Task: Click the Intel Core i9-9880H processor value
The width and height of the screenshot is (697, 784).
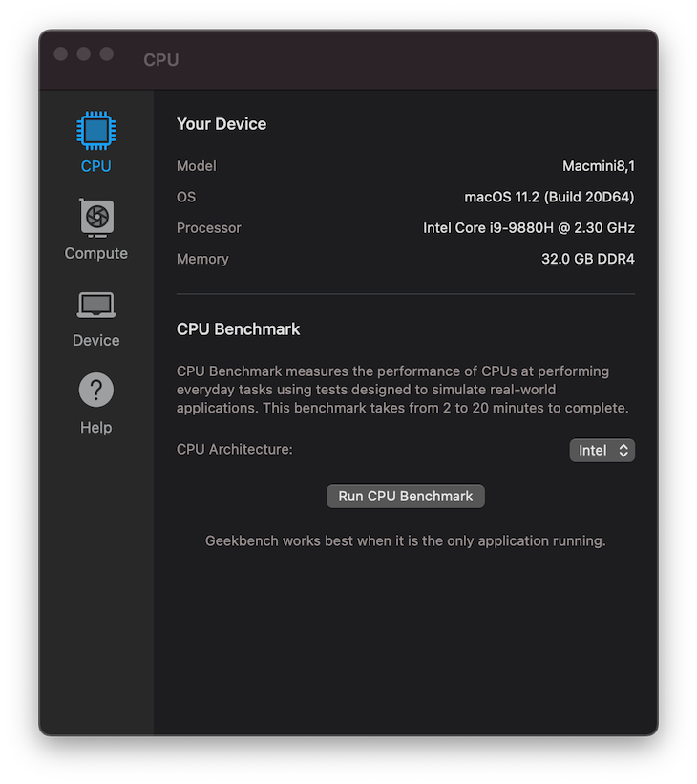Action: pos(529,228)
